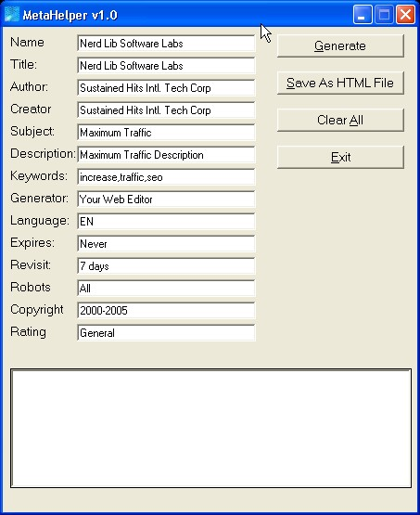The width and height of the screenshot is (420, 515).
Task: Click the Generate button
Action: click(x=340, y=45)
